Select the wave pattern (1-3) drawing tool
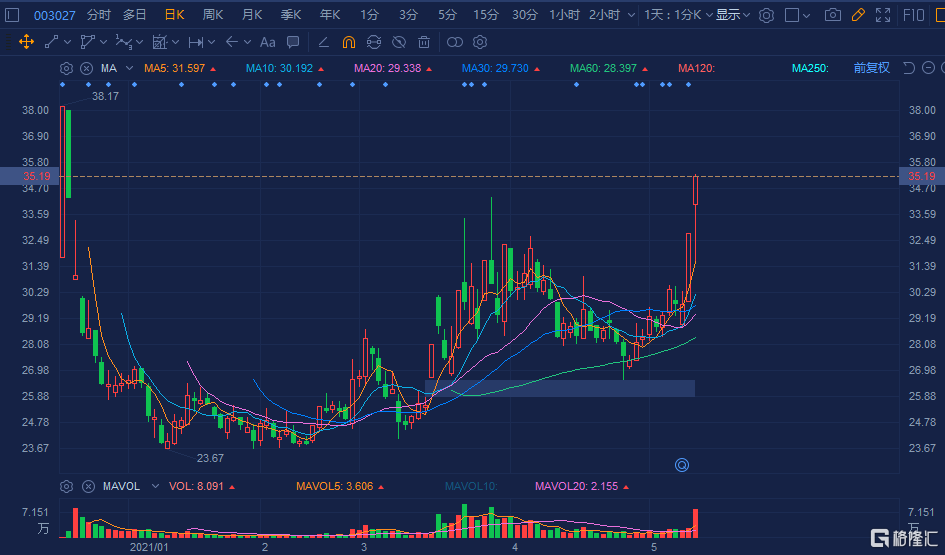Viewport: 945px width, 555px height. pyautogui.click(x=124, y=42)
